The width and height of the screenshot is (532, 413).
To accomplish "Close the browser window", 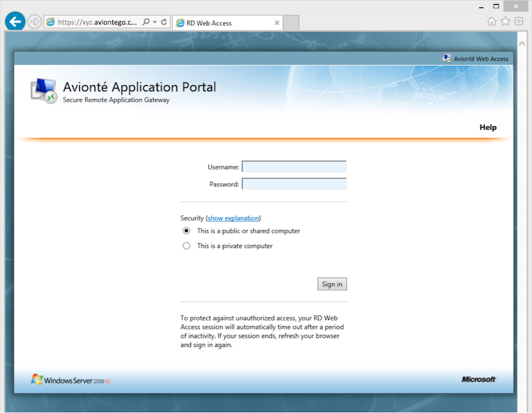I will (x=516, y=6).
